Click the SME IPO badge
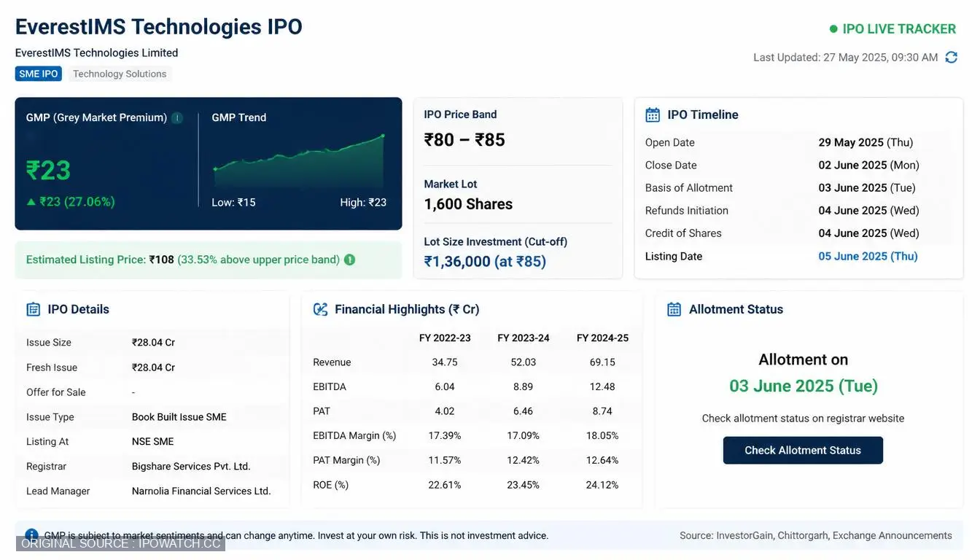 pos(39,74)
